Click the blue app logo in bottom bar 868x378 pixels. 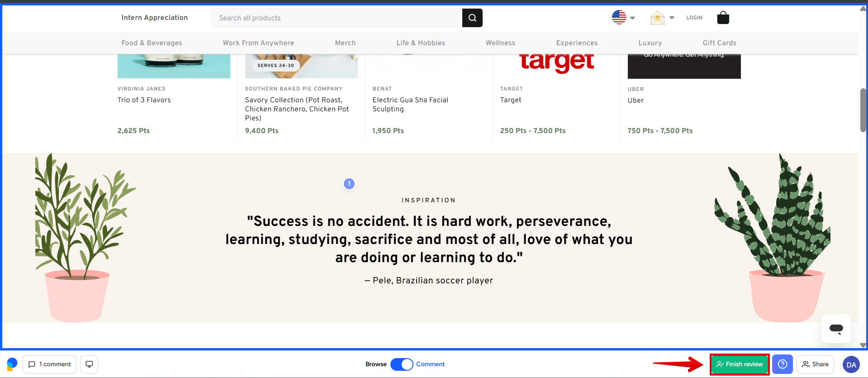12,364
